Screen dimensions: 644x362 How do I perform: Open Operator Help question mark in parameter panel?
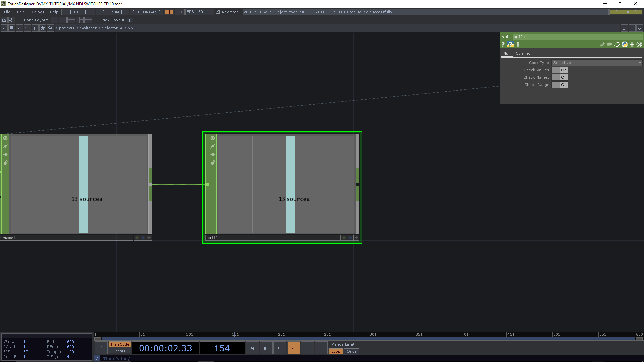click(503, 44)
